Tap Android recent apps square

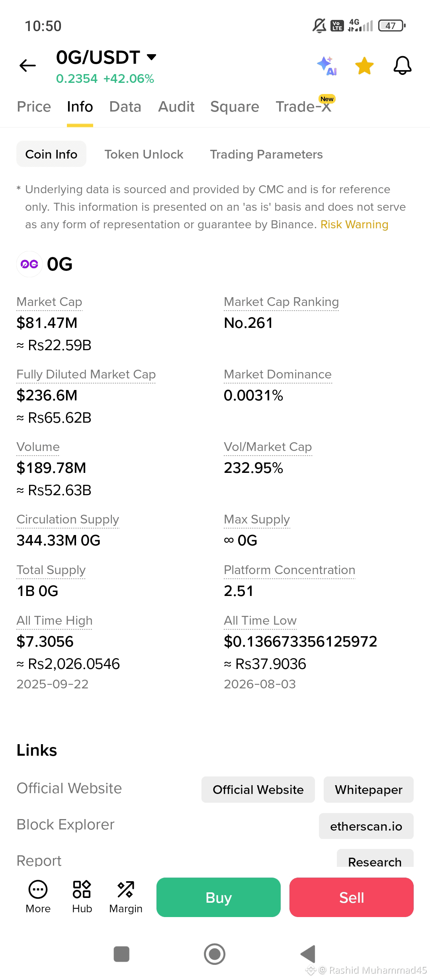click(x=121, y=954)
